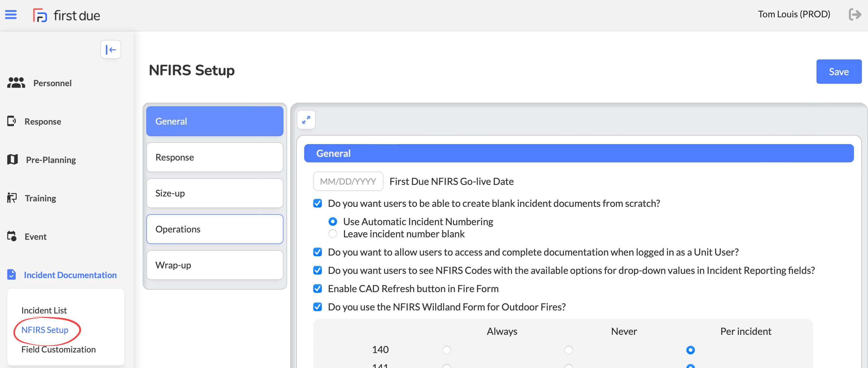Viewport: 868px width, 368px height.
Task: Open the Pre-Planning section
Action: coord(51,160)
